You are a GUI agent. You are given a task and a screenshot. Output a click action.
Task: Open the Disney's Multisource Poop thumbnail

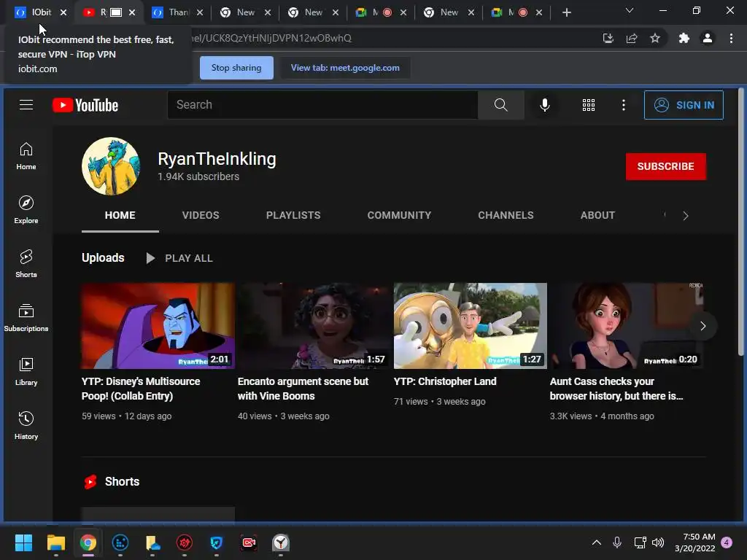tap(158, 326)
